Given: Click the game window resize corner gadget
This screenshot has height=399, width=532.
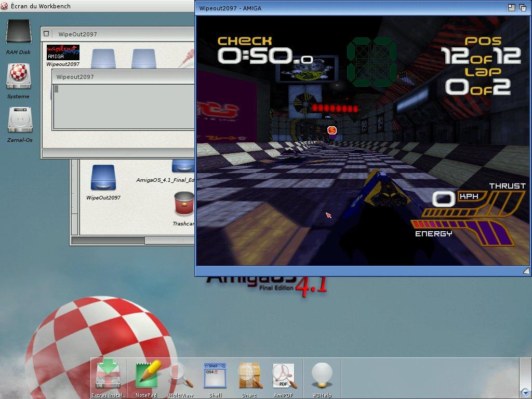Looking at the screenshot, I should pyautogui.click(x=526, y=270).
